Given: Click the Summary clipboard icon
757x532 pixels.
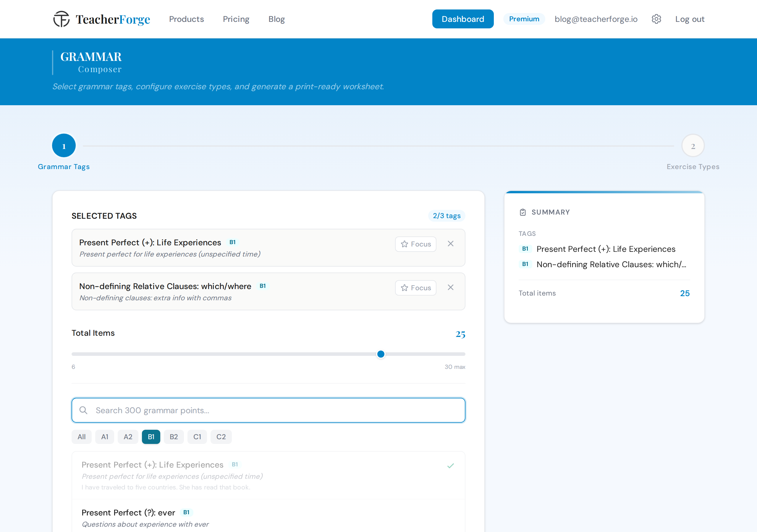Looking at the screenshot, I should tap(523, 212).
